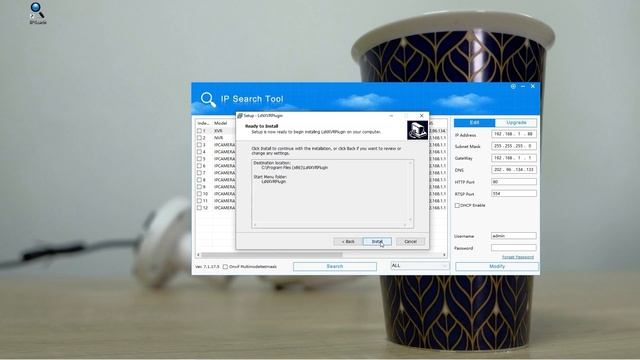Click the HTTP Port field
Viewport: 640px width, 360px height.
514,182
